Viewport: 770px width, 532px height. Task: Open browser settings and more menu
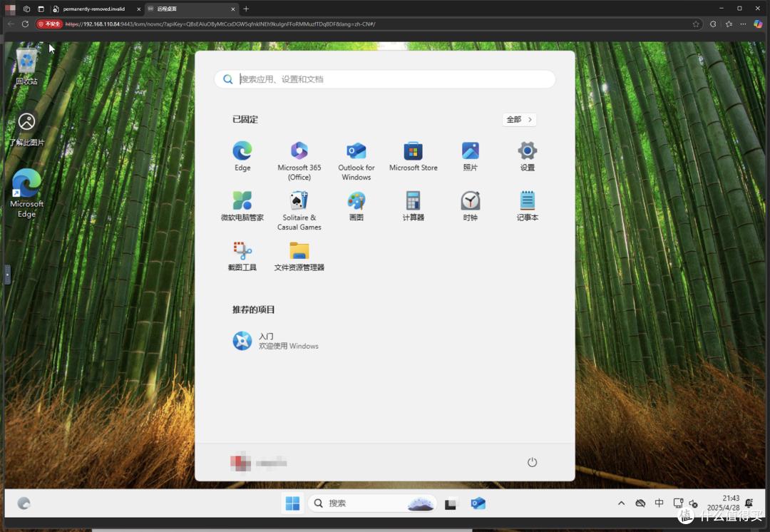pos(743,24)
